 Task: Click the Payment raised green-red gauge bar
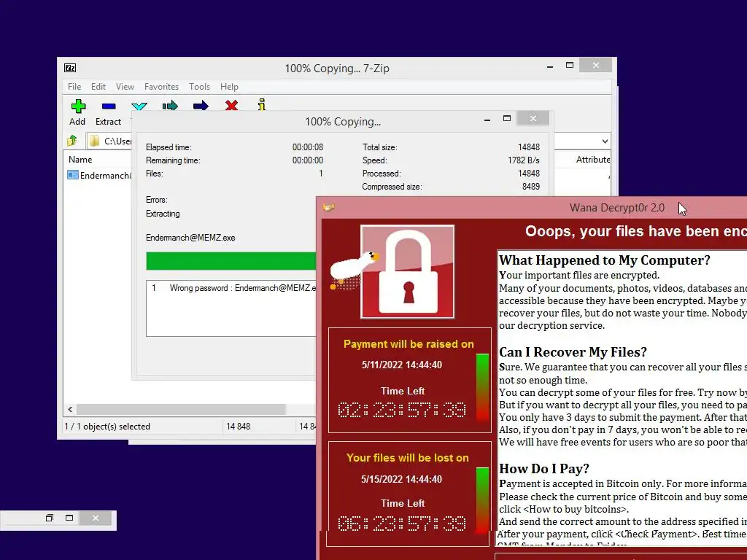coord(482,387)
